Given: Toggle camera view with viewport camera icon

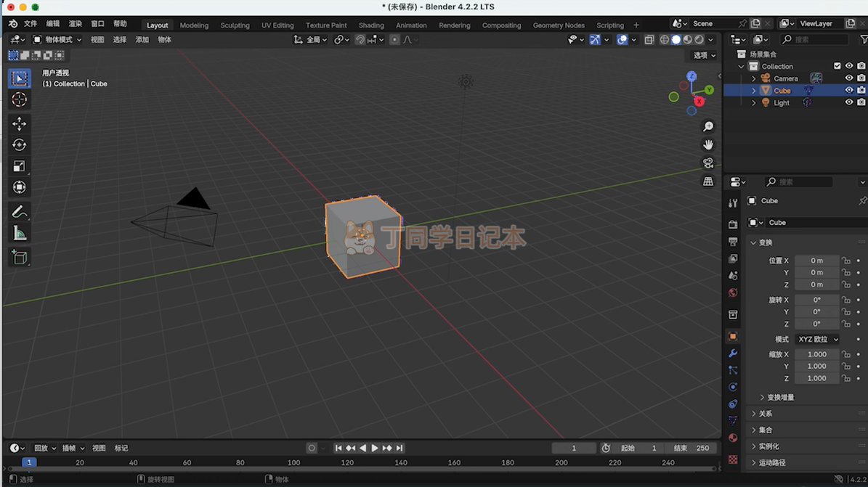Looking at the screenshot, I should pyautogui.click(x=708, y=163).
